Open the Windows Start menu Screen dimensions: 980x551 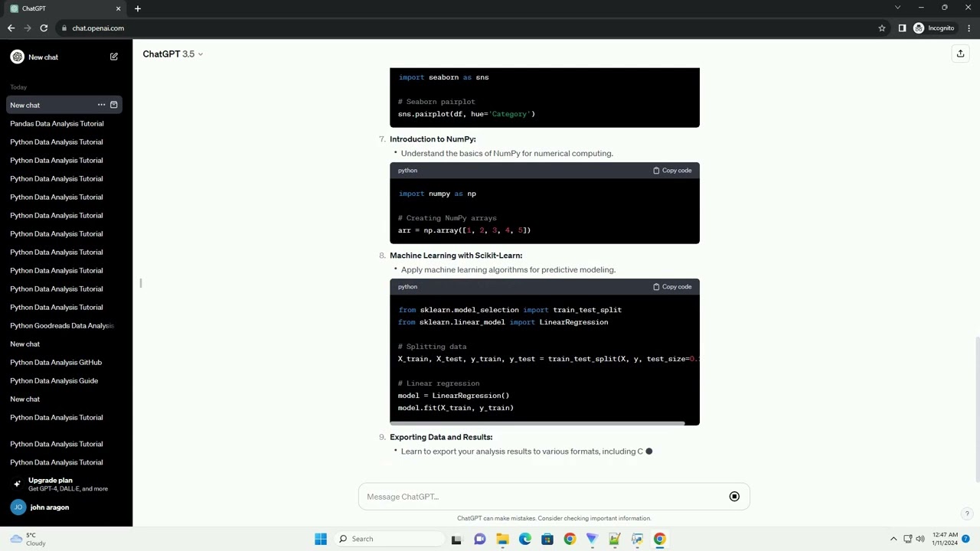(x=320, y=539)
